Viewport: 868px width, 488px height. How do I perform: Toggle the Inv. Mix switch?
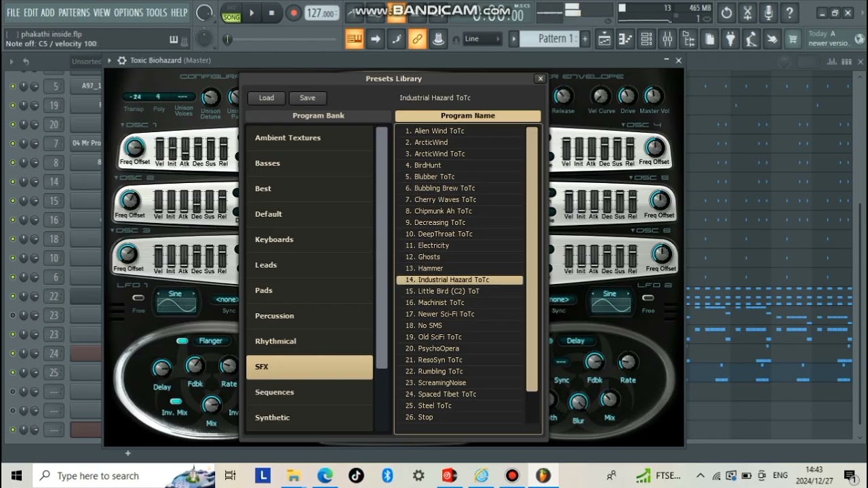[176, 402]
